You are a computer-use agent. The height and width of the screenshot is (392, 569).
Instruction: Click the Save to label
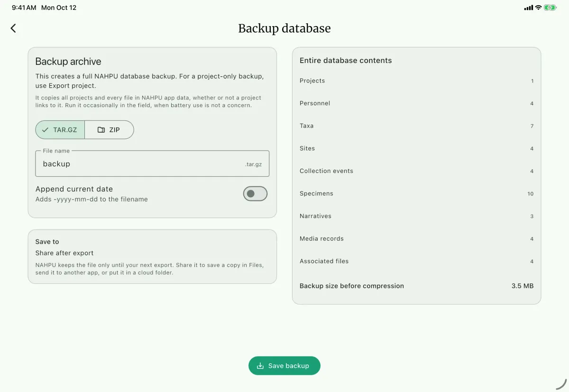(x=47, y=242)
